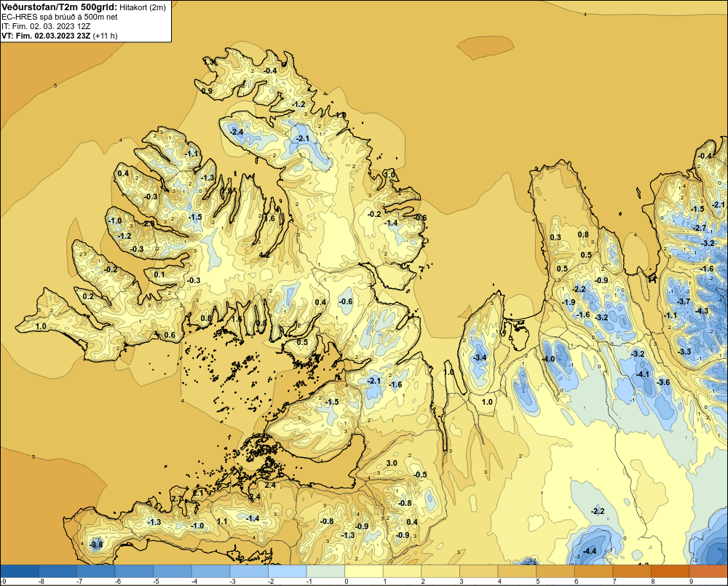Click the "3.0" temperature value
The width and height of the screenshot is (728, 586).
tap(392, 463)
